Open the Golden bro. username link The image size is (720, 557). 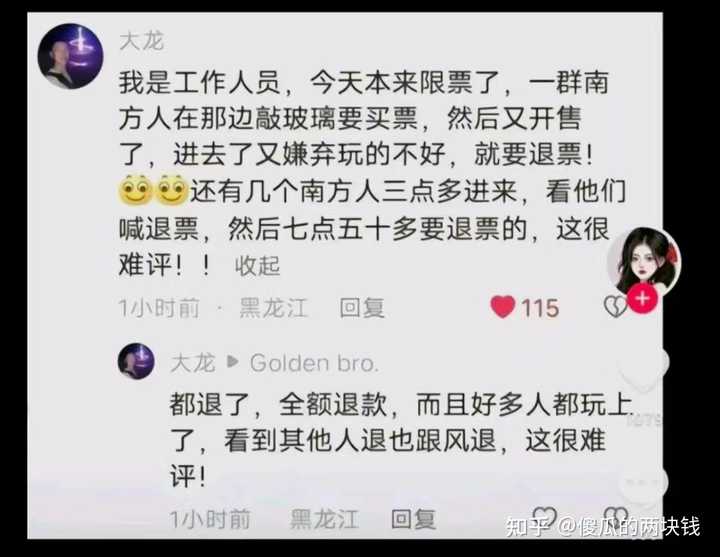(x=314, y=363)
